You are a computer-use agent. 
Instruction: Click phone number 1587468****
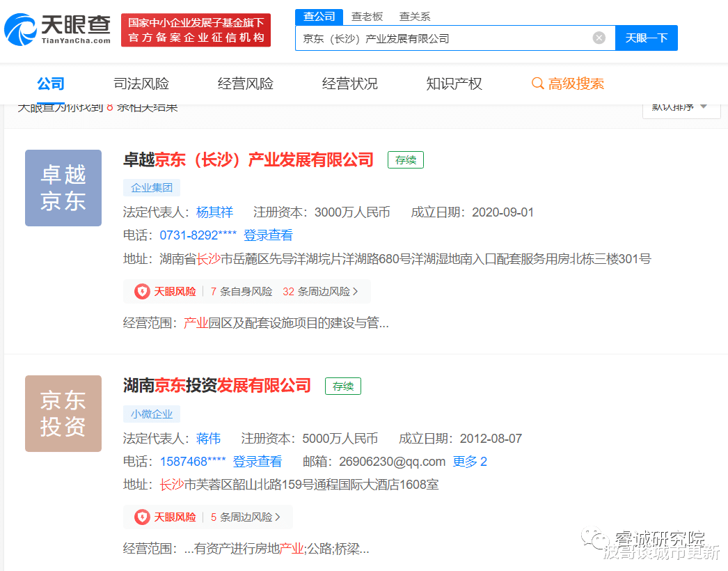point(193,462)
